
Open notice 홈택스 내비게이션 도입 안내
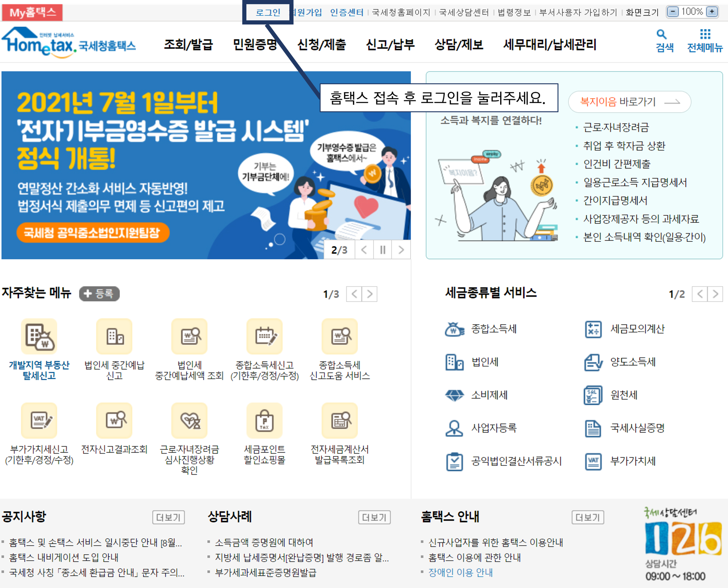pos(64,557)
